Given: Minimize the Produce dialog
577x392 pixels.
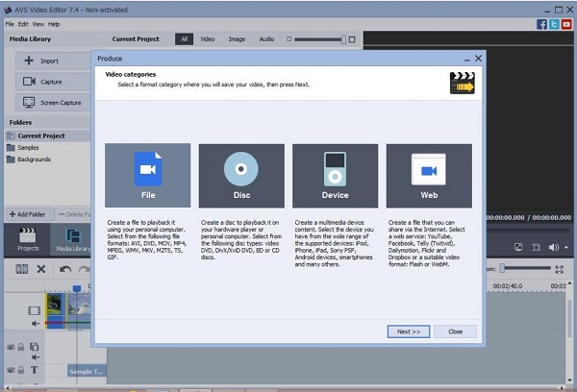Looking at the screenshot, I should click(x=467, y=59).
